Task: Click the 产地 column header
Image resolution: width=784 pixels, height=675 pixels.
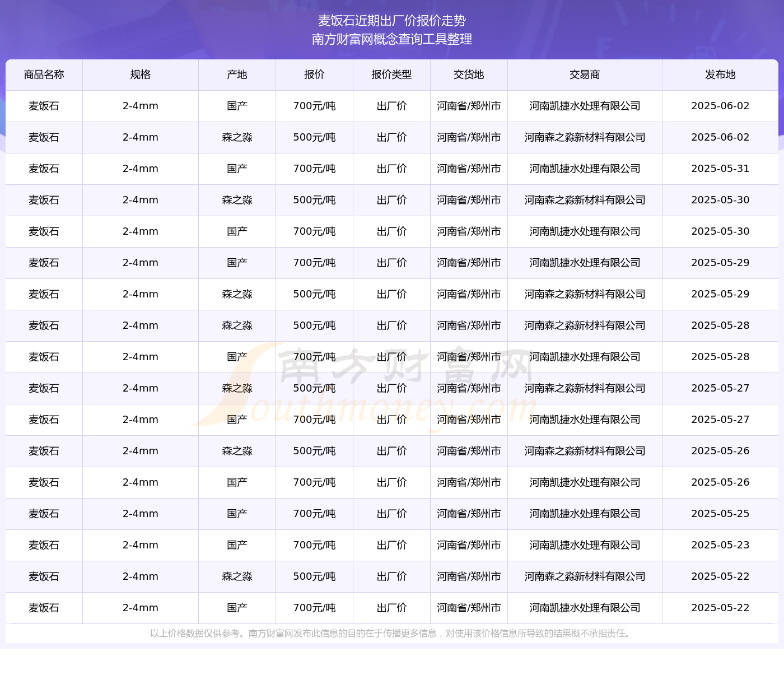Action: (237, 75)
